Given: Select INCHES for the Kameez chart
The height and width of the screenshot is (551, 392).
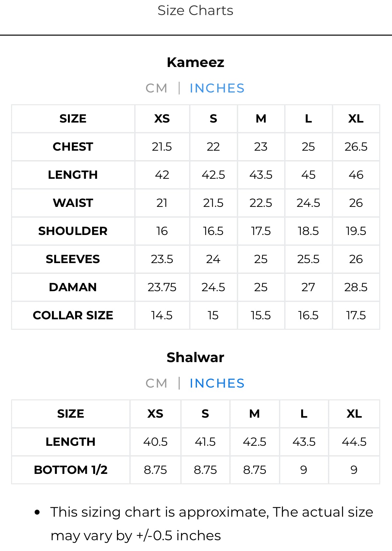Looking at the screenshot, I should [x=217, y=88].
